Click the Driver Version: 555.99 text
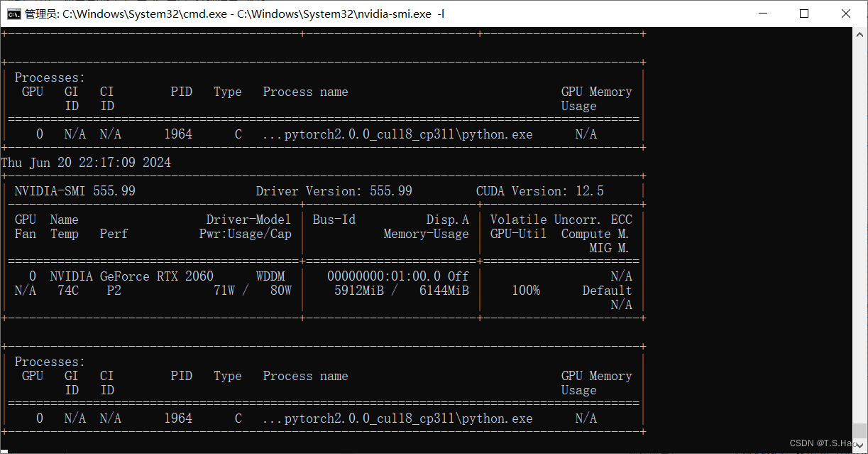The image size is (868, 454). pos(334,191)
